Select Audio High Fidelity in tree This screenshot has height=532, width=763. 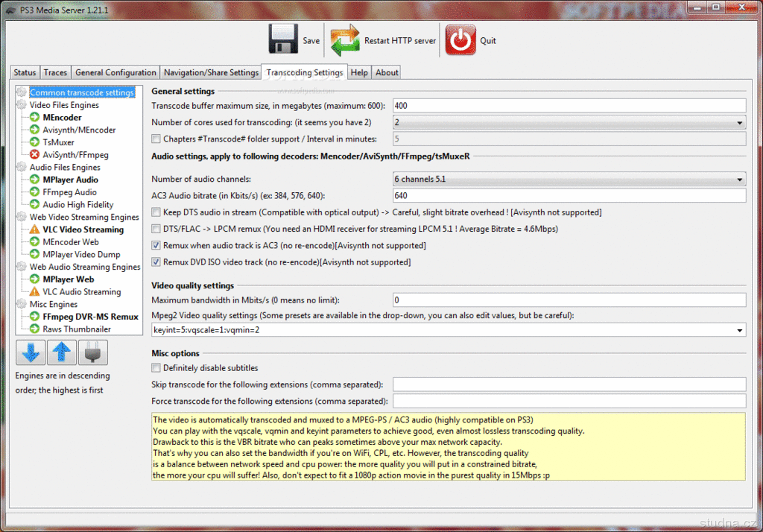tap(77, 204)
